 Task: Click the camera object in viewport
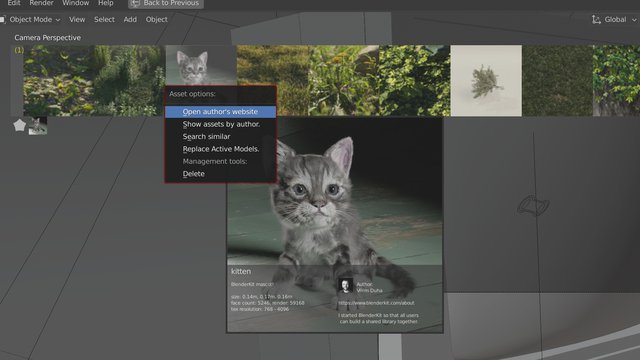533,205
